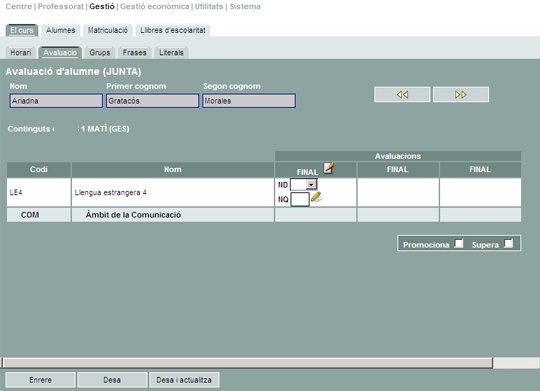Click the Enrere button
Viewport: 540px width, 391px height.
click(40, 380)
